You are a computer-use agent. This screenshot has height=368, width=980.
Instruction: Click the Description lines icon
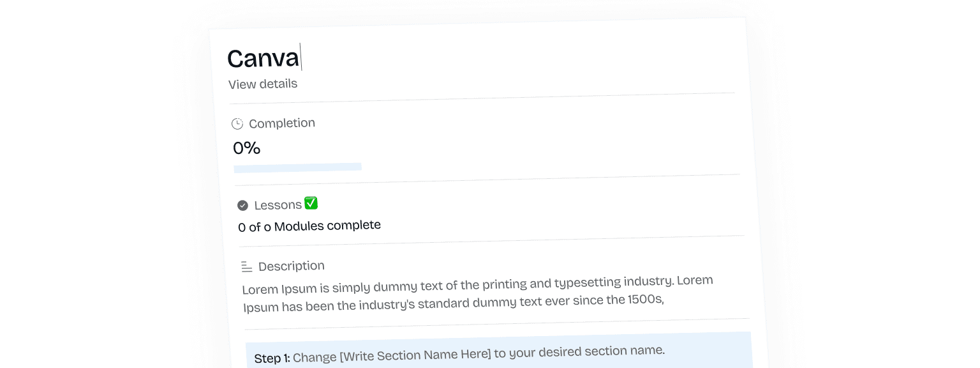pos(247,267)
